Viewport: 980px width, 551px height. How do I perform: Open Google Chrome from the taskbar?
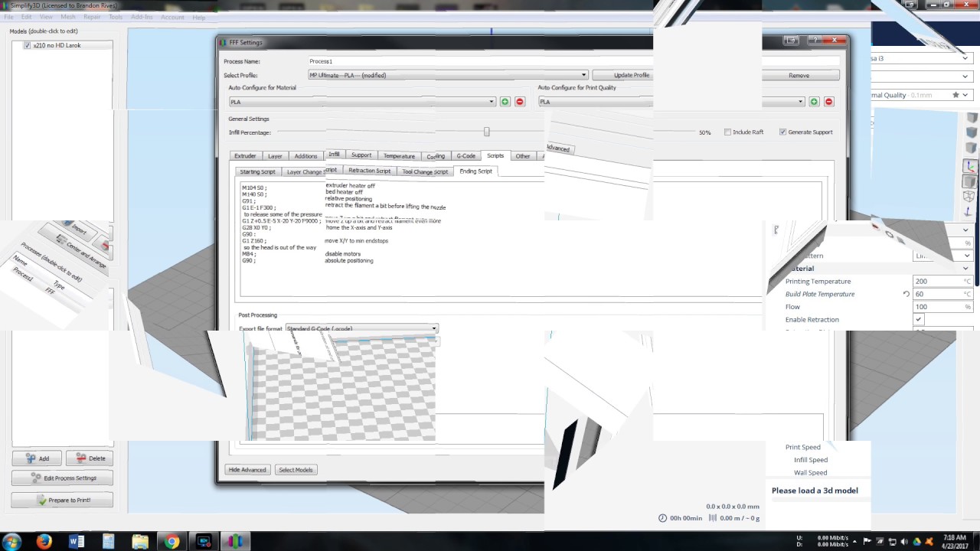(x=171, y=541)
